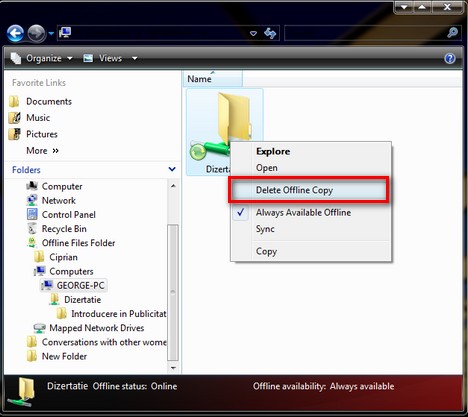Click the Recycle Bin tree icon
The image size is (468, 417).
point(32,228)
